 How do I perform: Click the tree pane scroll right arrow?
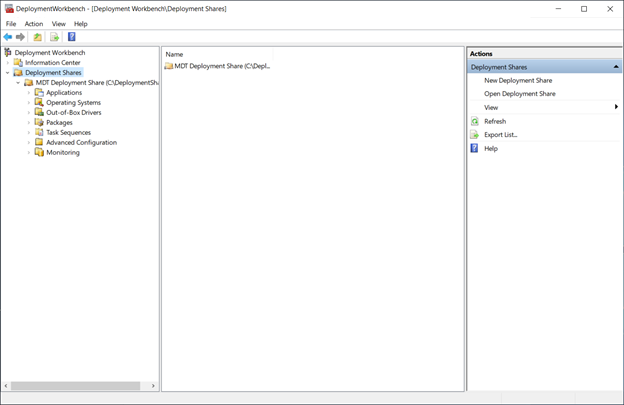click(x=153, y=386)
